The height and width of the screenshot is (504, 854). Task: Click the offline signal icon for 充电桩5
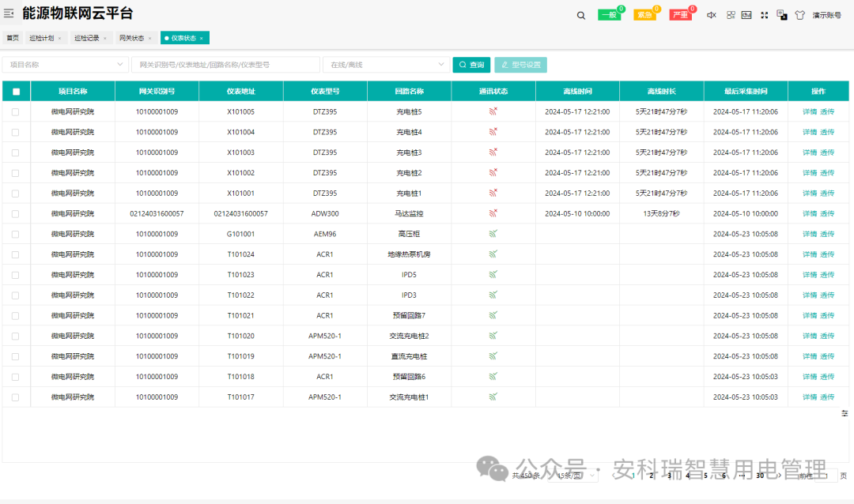(493, 111)
